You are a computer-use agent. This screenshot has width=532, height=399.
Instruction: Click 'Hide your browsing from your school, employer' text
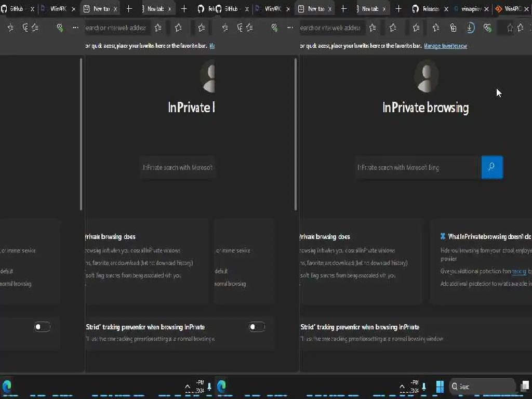(x=486, y=250)
